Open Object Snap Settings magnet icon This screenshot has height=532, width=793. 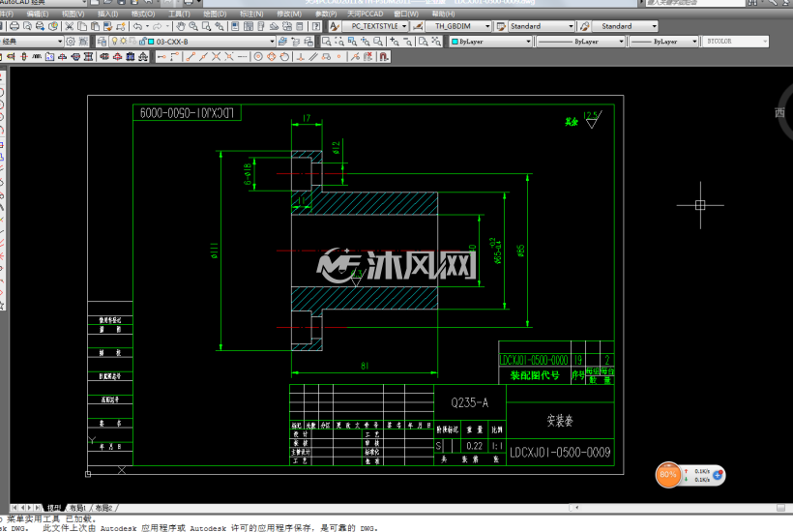pyautogui.click(x=384, y=57)
